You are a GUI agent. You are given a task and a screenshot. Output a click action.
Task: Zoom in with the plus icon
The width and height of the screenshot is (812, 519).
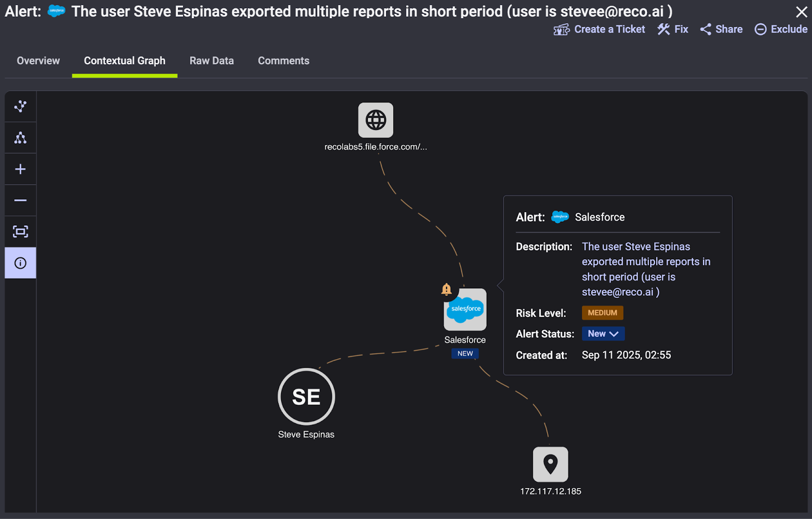click(20, 169)
